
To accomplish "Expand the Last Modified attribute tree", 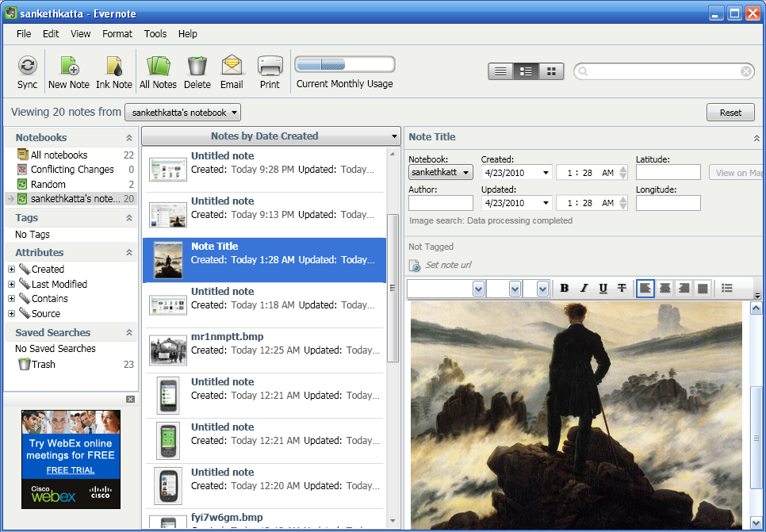I will click(11, 285).
